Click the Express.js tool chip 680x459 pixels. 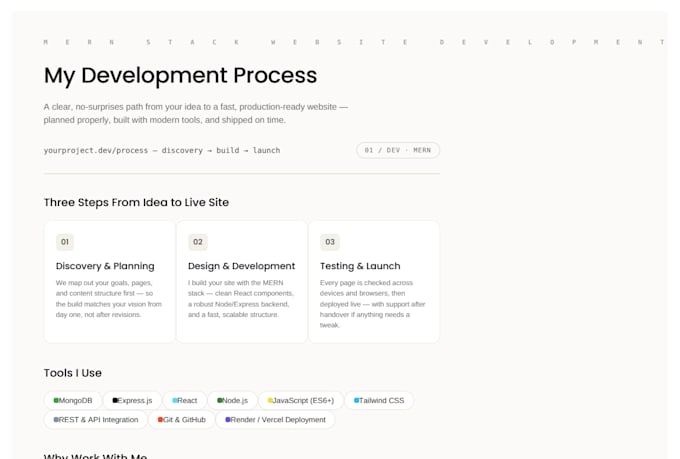(x=132, y=400)
